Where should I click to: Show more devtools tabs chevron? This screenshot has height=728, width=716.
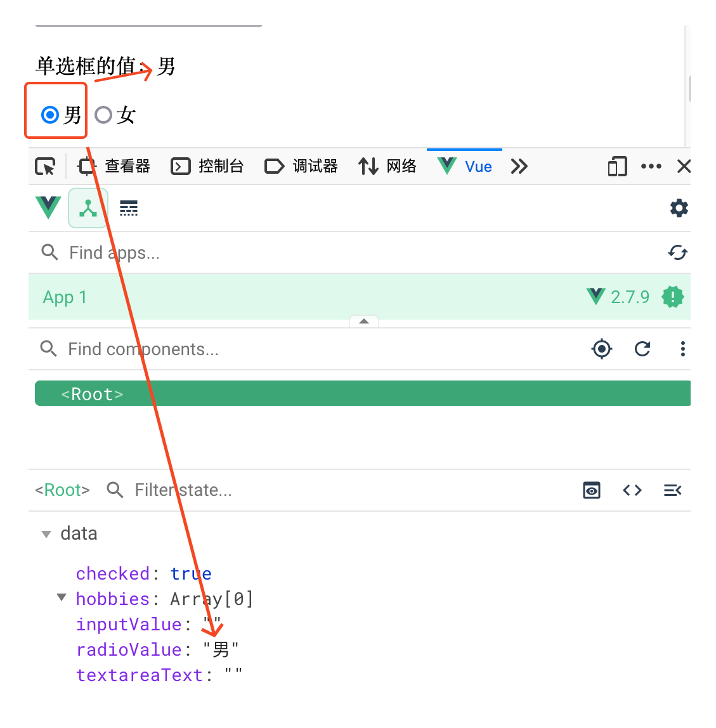[x=519, y=167]
